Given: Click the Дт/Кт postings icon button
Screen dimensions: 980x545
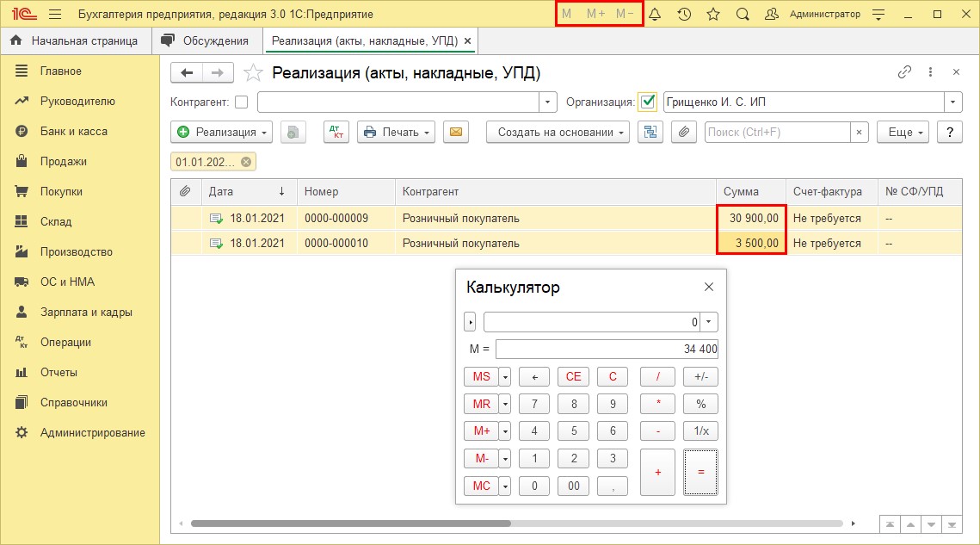Looking at the screenshot, I should point(336,132).
